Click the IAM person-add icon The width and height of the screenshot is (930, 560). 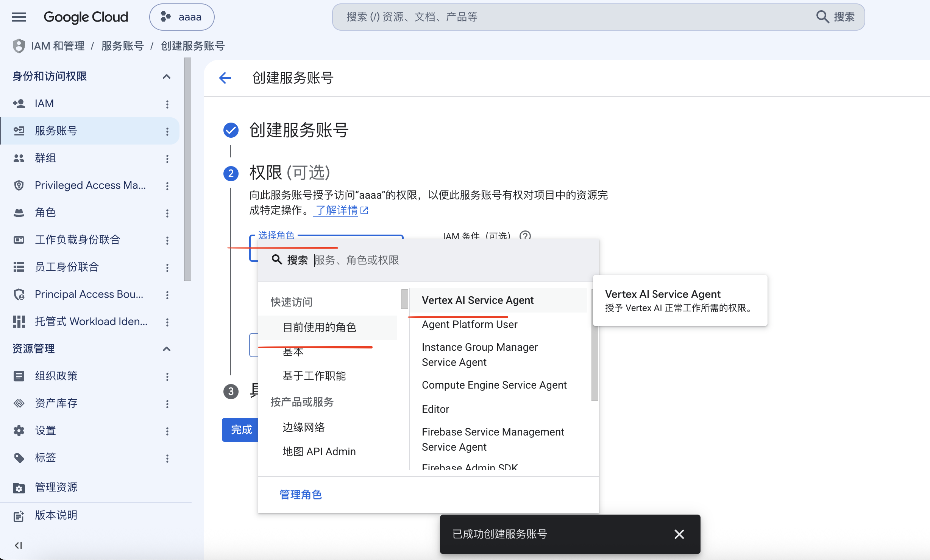pos(19,104)
